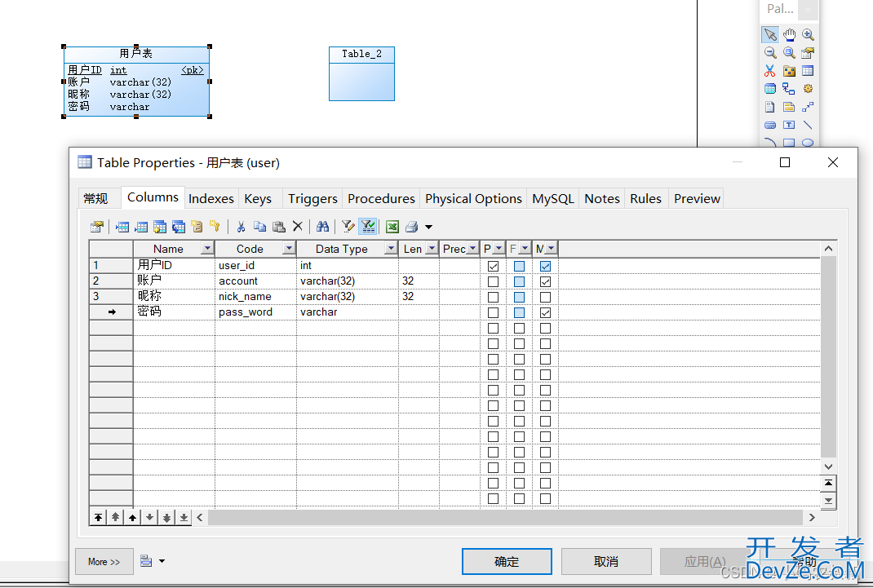Uncheck the P checkbox for user_id row

[493, 266]
